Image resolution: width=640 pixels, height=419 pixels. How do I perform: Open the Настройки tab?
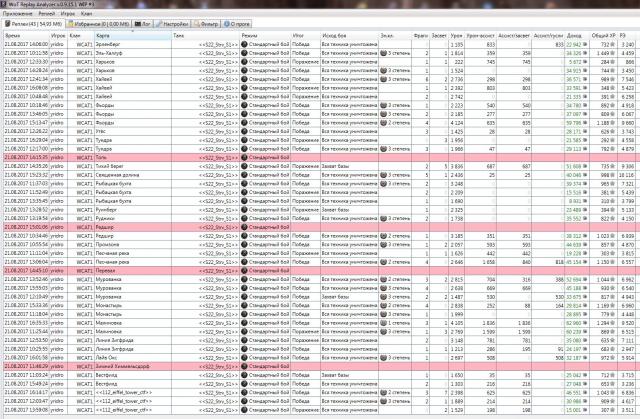[174, 23]
